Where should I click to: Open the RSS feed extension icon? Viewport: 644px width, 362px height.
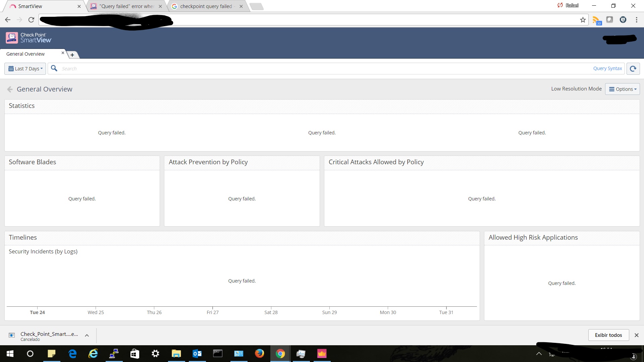coord(597,20)
